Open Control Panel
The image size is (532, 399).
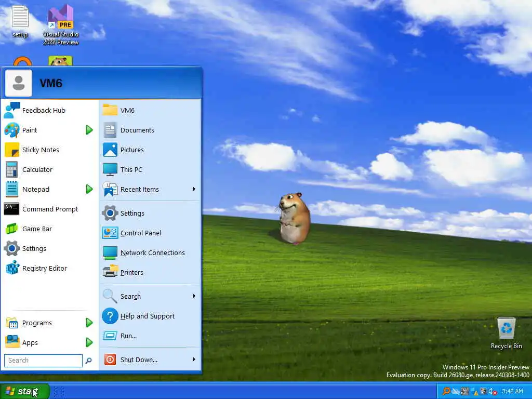[x=150, y=233]
